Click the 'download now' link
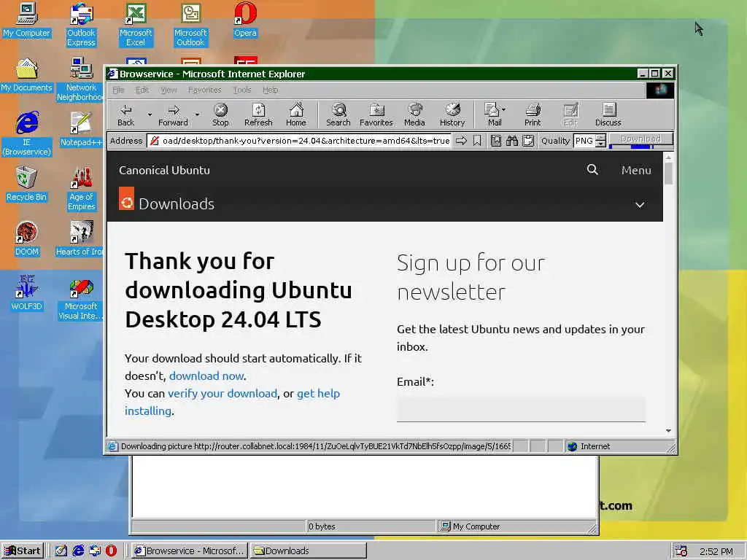This screenshot has width=747, height=560. point(206,376)
